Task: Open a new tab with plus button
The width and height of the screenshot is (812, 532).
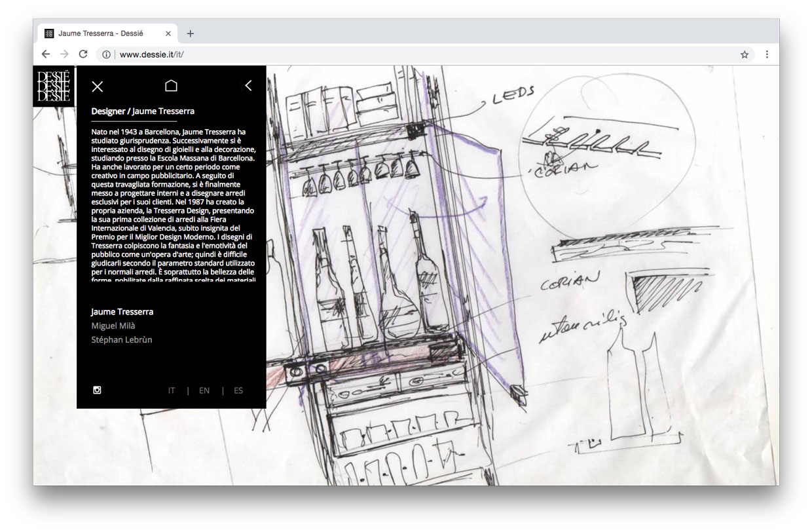Action: tap(191, 33)
